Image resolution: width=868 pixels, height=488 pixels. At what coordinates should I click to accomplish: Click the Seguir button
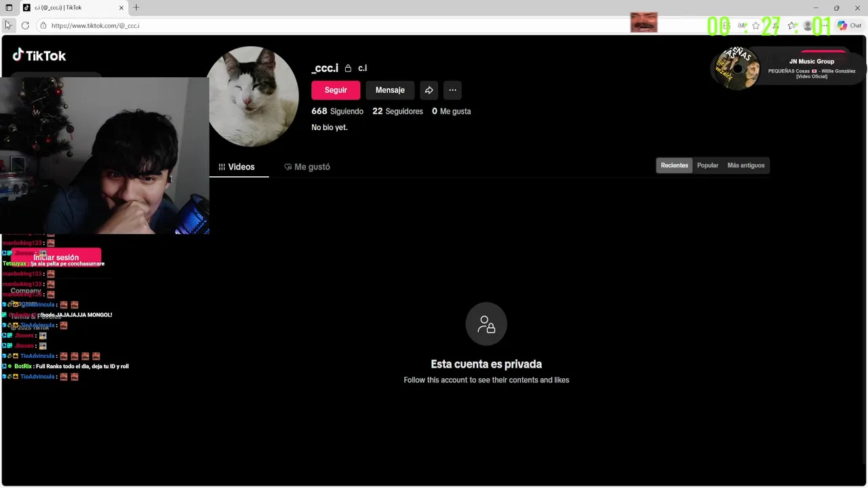click(x=336, y=90)
